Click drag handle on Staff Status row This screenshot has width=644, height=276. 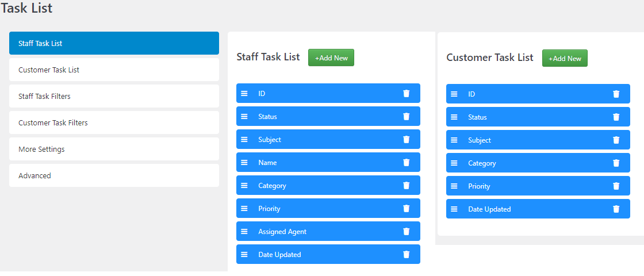tap(244, 116)
